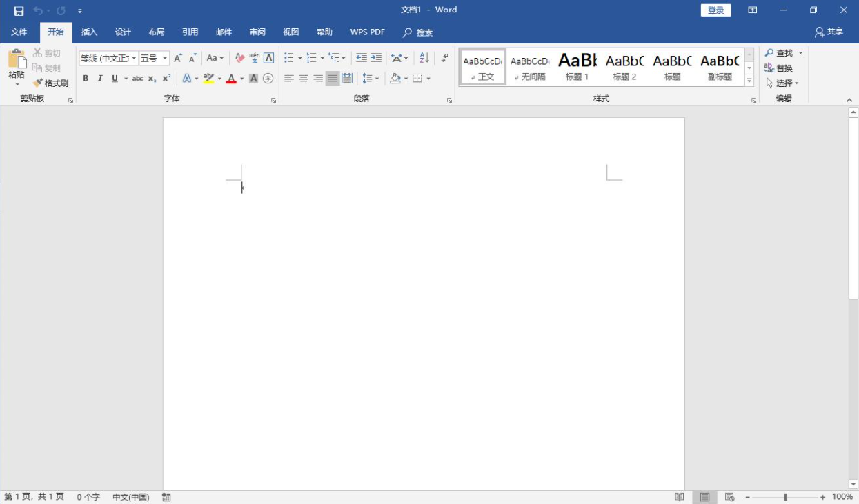Apply strikethrough (abc) formatting
The height and width of the screenshot is (504, 859).
tap(137, 79)
